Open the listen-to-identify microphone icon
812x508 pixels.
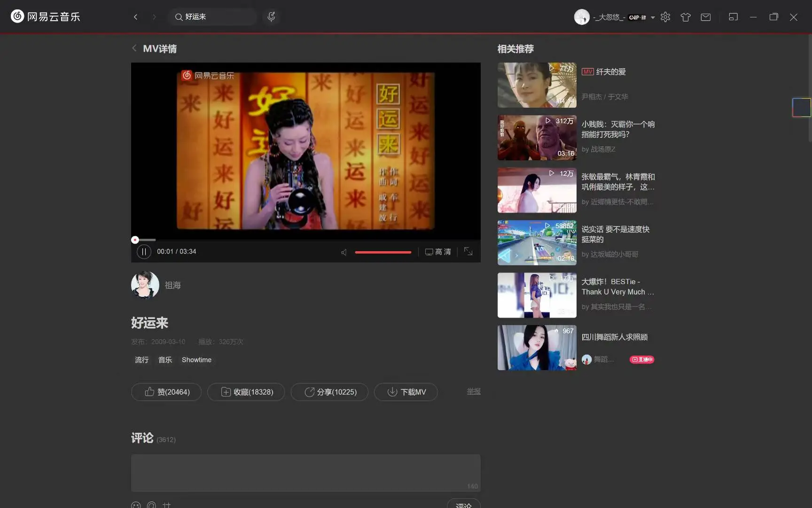tap(271, 17)
